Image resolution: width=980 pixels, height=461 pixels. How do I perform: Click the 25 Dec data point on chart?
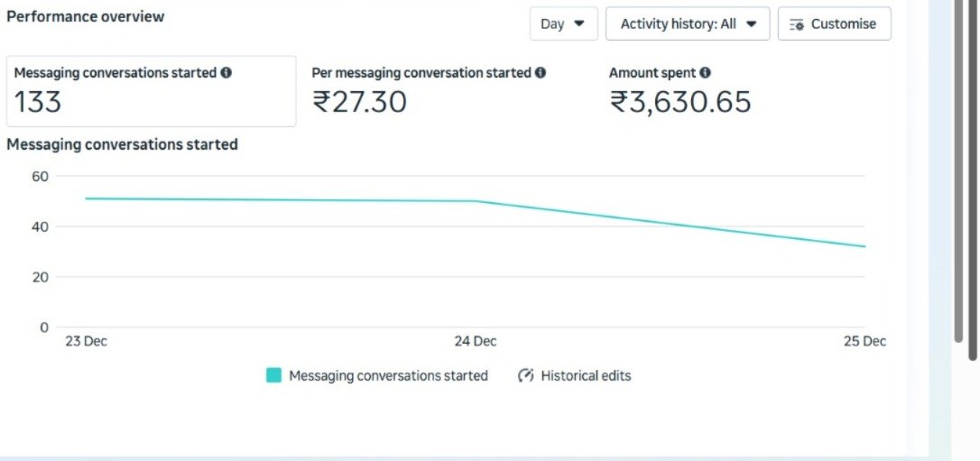864,246
